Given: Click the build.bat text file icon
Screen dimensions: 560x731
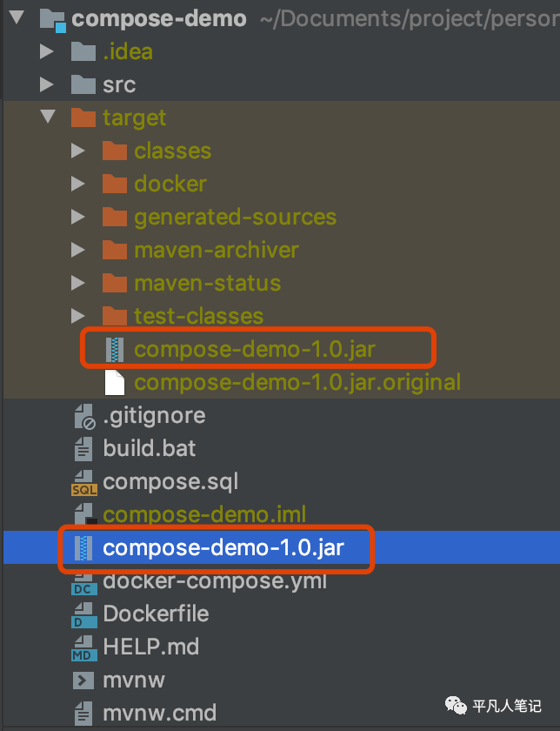Looking at the screenshot, I should click(84, 448).
